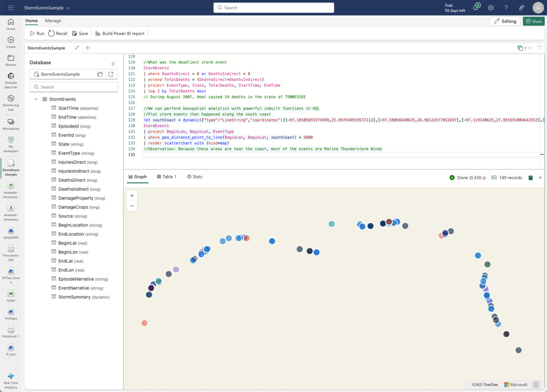Copy results using the clipboard icon
This screenshot has height=392, width=547.
[530, 177]
